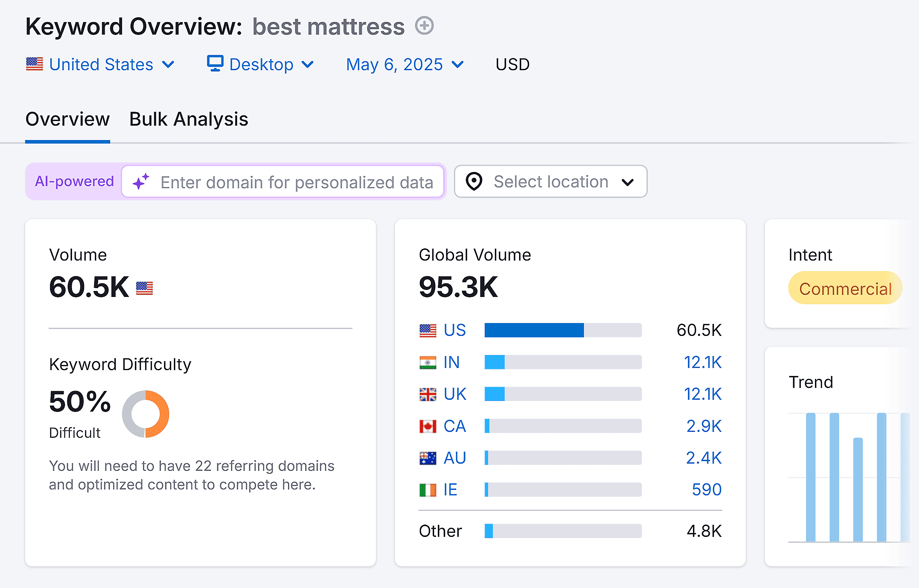This screenshot has height=588, width=919.
Task: Click the sparkle AI icon in the domain field
Action: point(142,182)
